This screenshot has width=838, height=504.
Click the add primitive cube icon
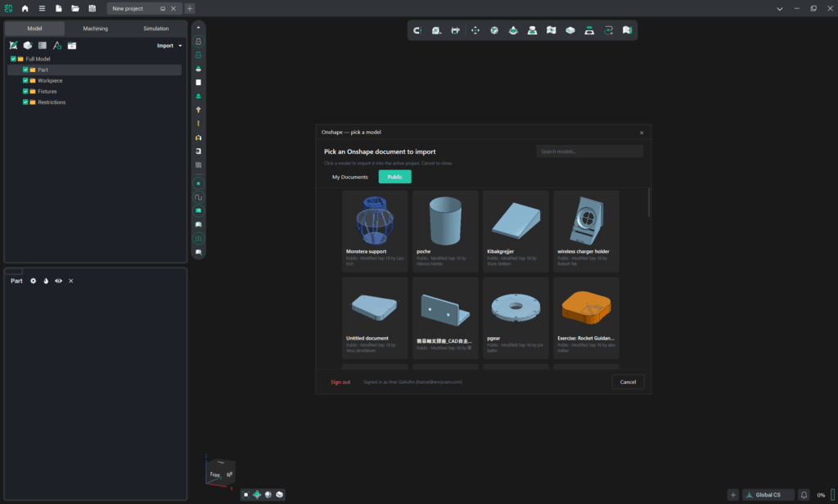pyautogui.click(x=28, y=46)
